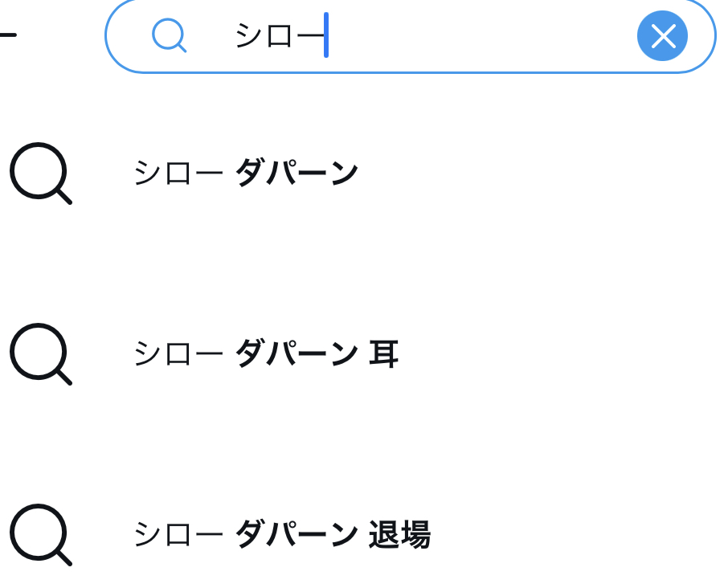Click the back arrow at top-left
Image resolution: width=728 pixels, height=588 pixels.
click(6, 35)
